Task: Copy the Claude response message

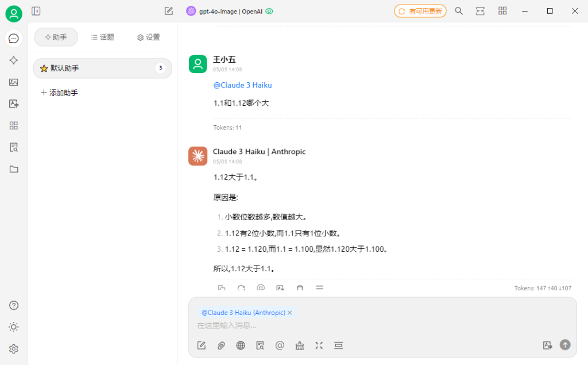Action: point(222,288)
